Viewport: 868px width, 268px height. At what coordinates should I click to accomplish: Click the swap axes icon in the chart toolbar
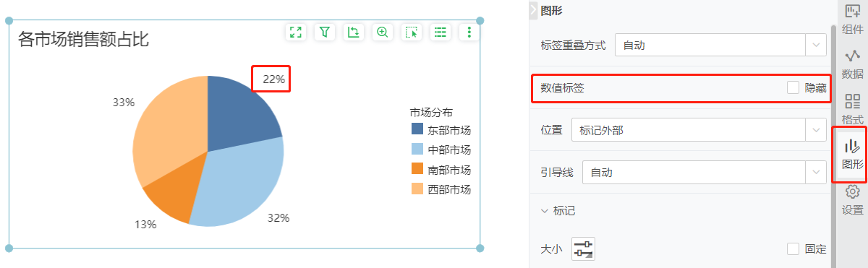353,32
